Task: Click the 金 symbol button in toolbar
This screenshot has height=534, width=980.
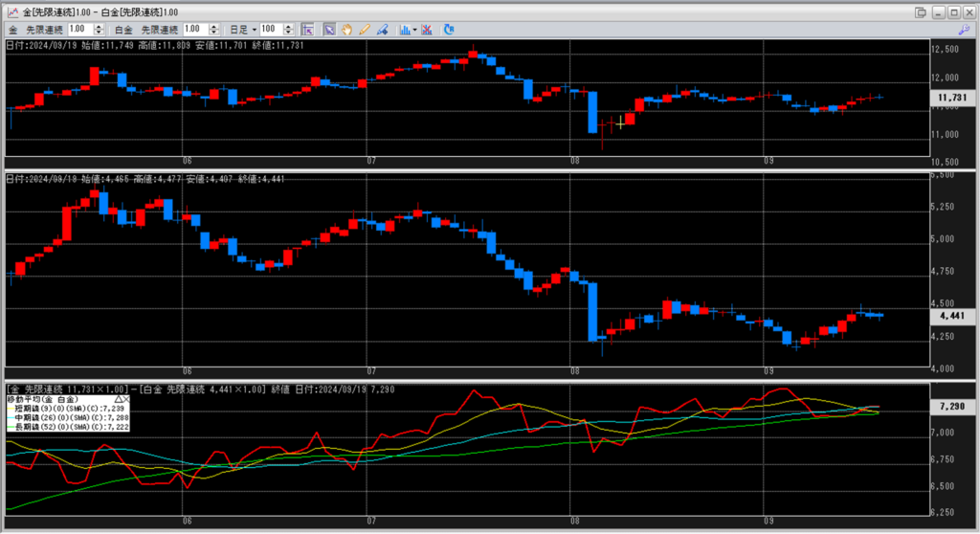Action: [x=12, y=29]
